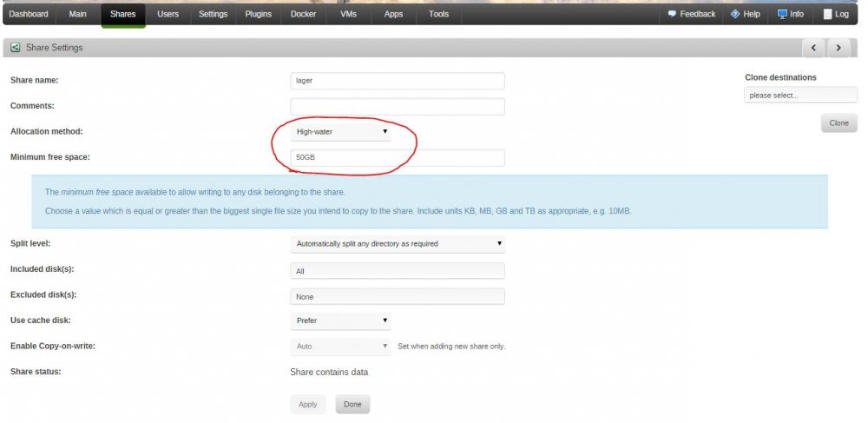
Task: Go to the Main tab
Action: tap(77, 15)
